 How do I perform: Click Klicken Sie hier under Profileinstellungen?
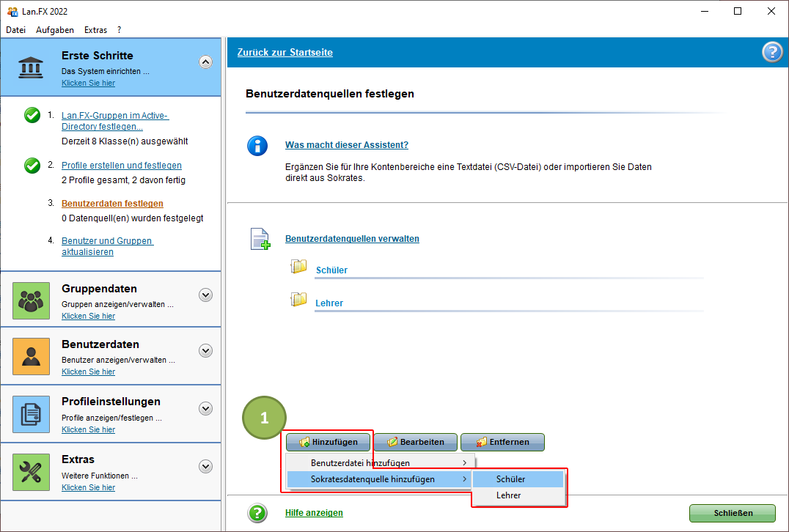coord(88,429)
